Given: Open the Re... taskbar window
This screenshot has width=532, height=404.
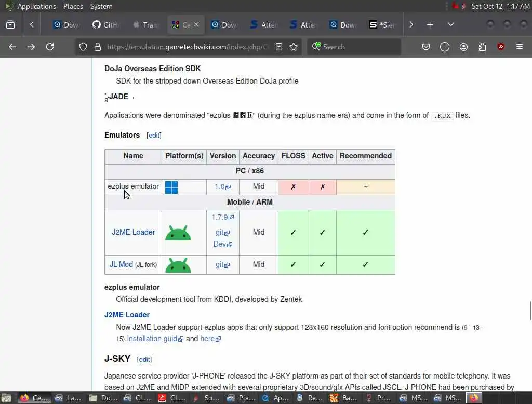Looking at the screenshot, I should click(310, 398).
